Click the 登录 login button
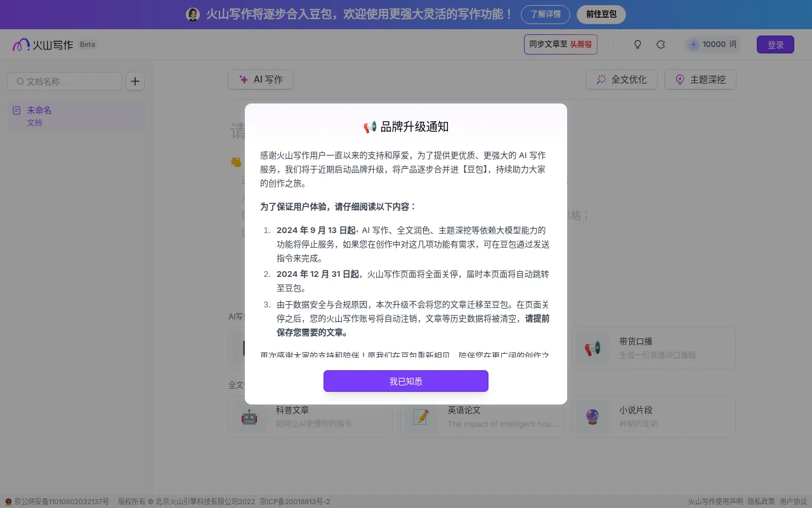Image resolution: width=812 pixels, height=508 pixels. click(775, 44)
